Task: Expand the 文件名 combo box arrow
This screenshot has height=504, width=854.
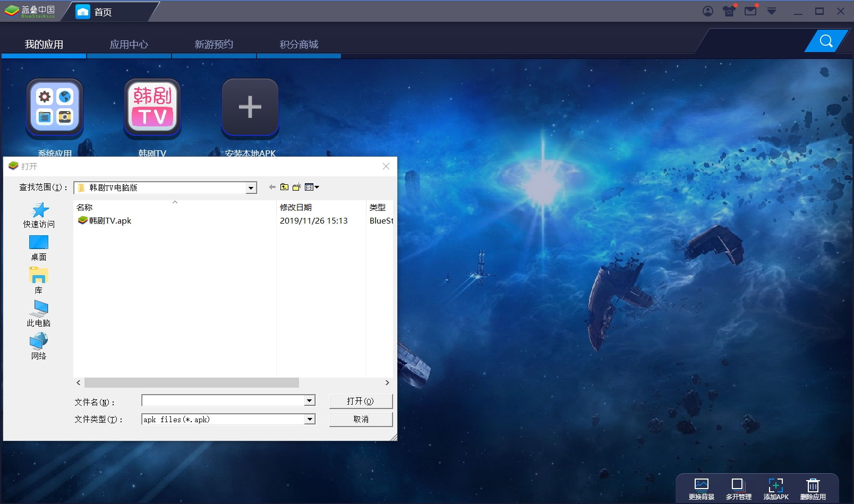Action: [310, 401]
